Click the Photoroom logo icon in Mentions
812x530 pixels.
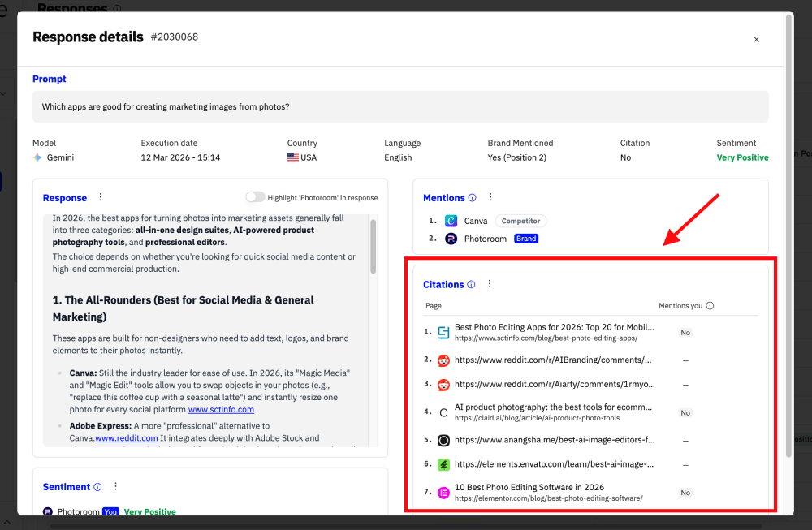(x=451, y=239)
